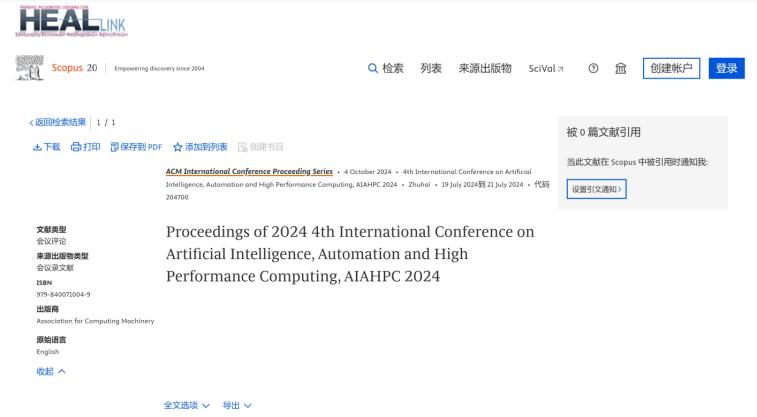Open ACM International Conference Proceeding Series link

click(249, 171)
